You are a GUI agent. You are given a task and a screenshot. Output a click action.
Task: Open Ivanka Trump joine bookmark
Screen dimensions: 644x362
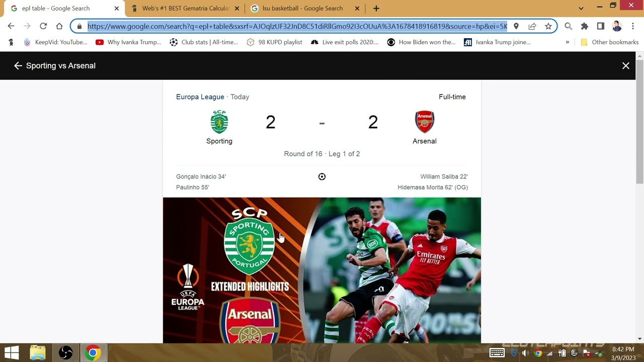pyautogui.click(x=497, y=42)
